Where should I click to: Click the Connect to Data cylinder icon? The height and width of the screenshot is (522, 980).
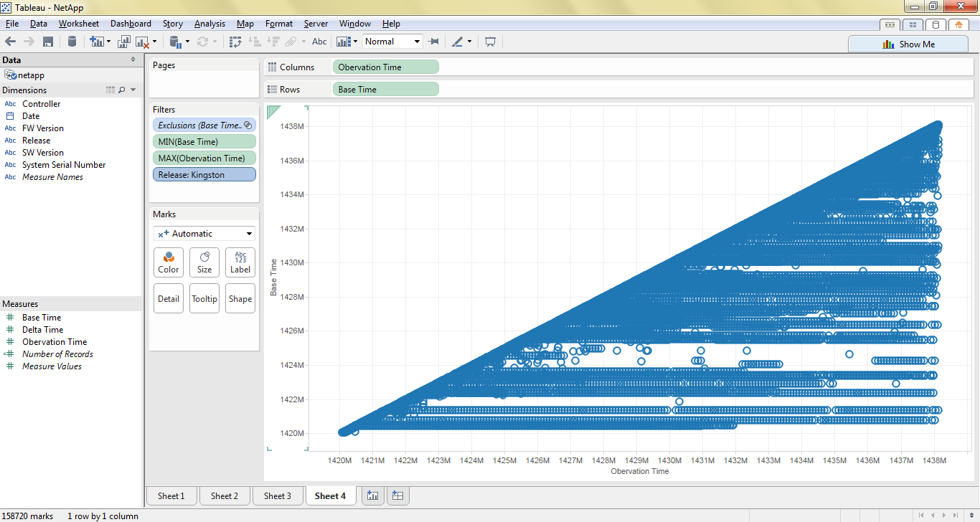pos(72,42)
